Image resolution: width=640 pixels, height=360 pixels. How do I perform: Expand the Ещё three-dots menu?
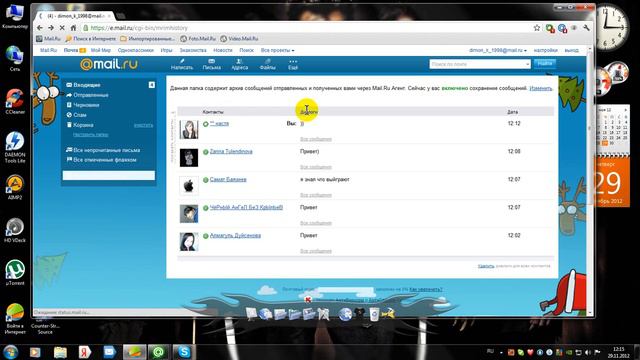(293, 64)
